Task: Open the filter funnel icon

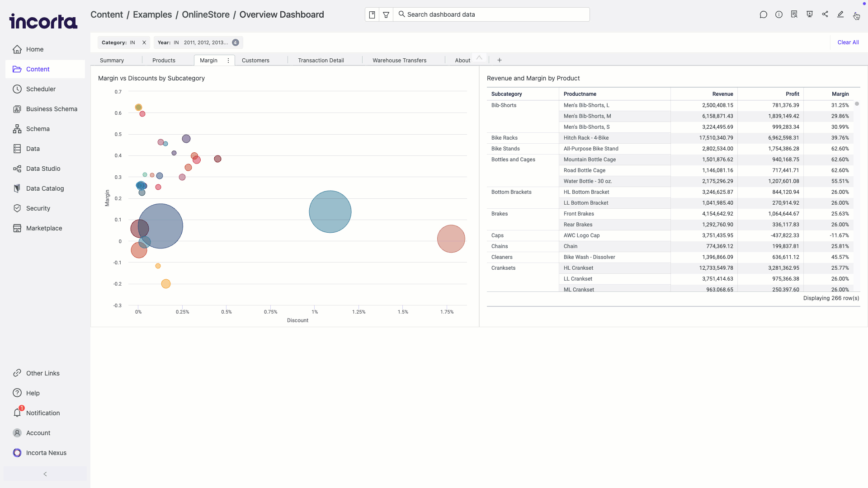Action: pos(386,14)
